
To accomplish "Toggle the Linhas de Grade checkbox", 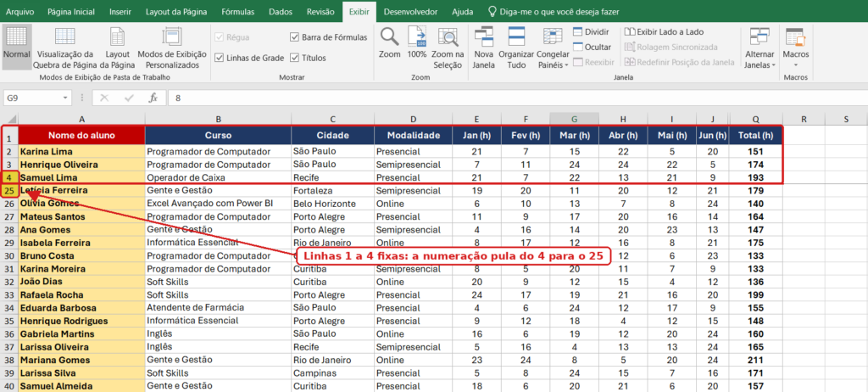I will click(x=220, y=58).
